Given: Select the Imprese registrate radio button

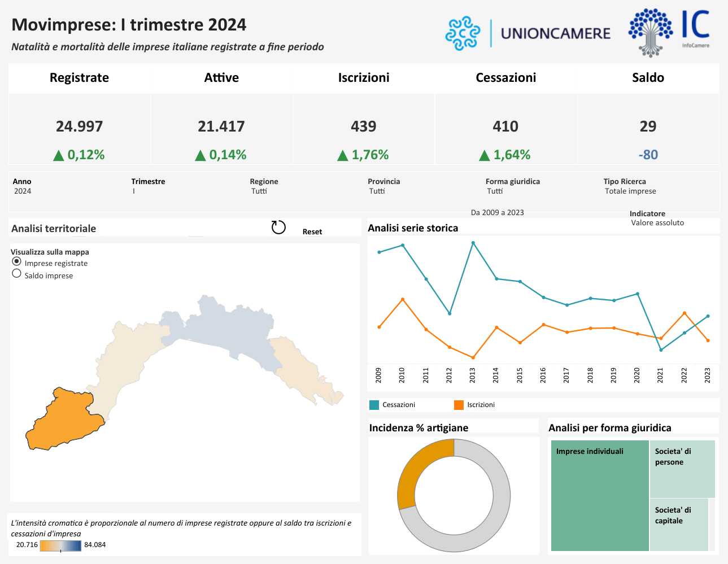Looking at the screenshot, I should tap(17, 261).
